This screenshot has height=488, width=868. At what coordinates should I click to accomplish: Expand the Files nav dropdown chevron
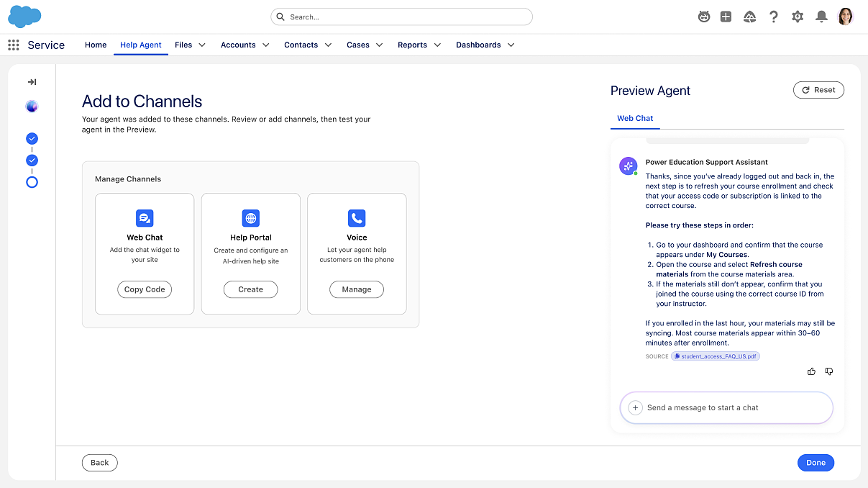(202, 45)
